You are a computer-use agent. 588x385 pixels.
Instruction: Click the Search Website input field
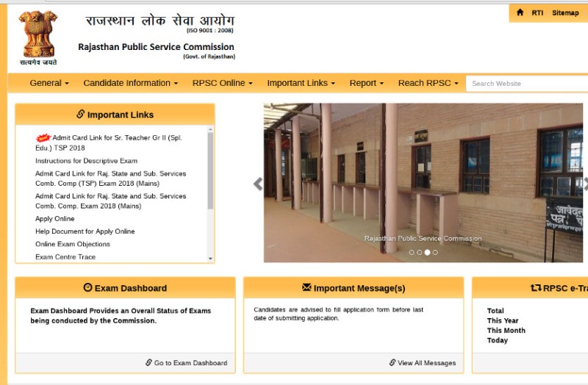click(526, 83)
